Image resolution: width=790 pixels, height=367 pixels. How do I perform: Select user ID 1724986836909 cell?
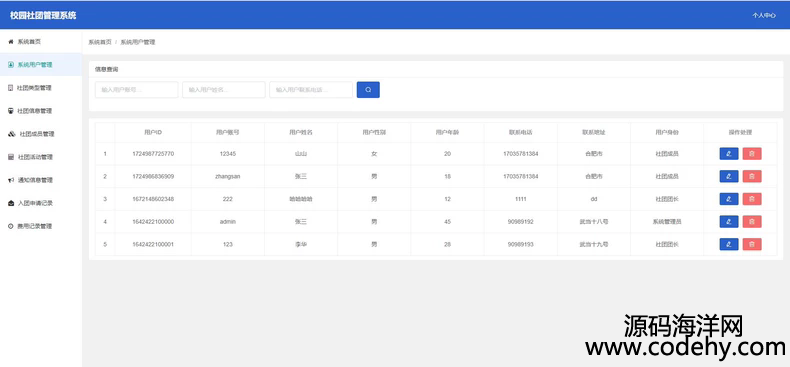tap(153, 176)
